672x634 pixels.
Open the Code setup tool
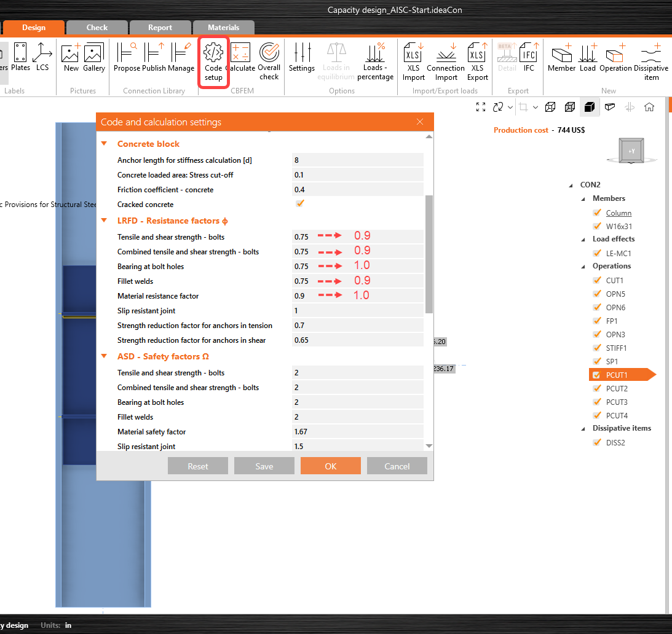[x=213, y=61]
